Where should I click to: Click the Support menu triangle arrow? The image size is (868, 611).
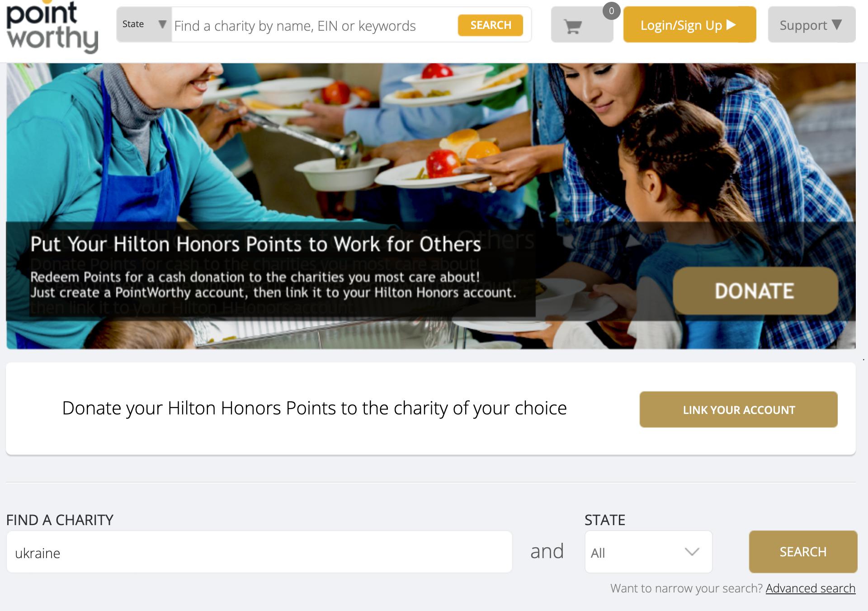(x=837, y=24)
